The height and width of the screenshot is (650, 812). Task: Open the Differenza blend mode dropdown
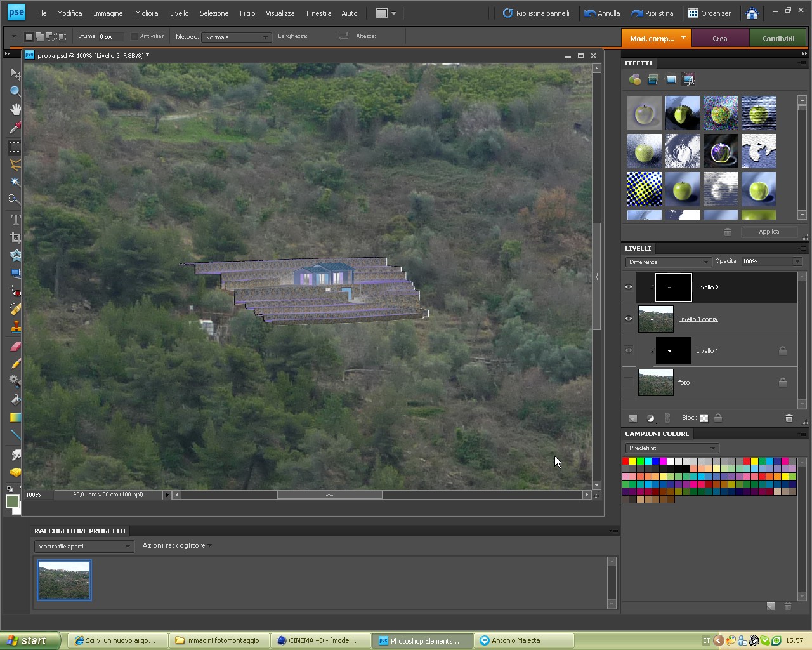tap(668, 262)
